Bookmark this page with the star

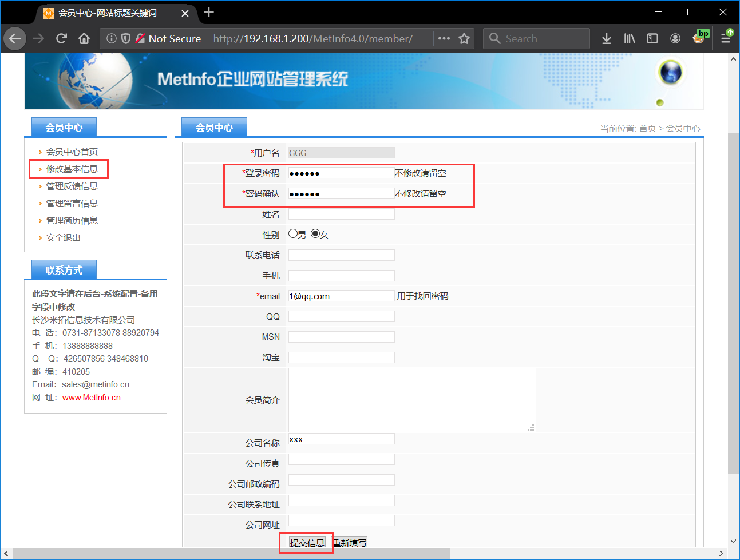[464, 38]
